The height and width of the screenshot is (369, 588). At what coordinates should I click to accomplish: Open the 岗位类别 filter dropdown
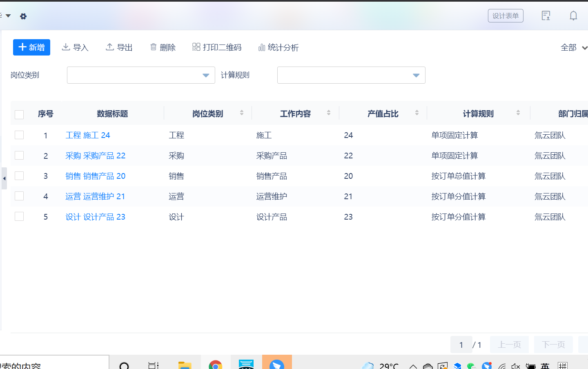141,75
